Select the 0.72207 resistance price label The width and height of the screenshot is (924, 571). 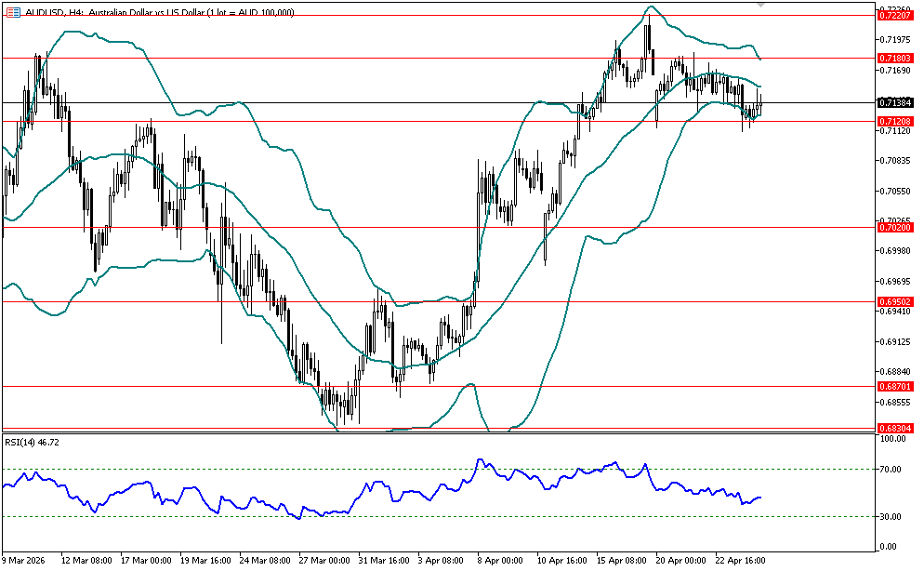(x=894, y=16)
